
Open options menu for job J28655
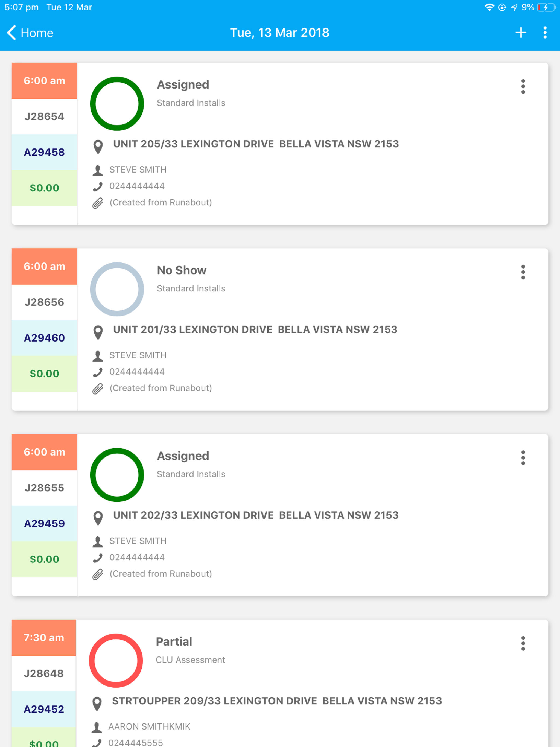pyautogui.click(x=523, y=458)
